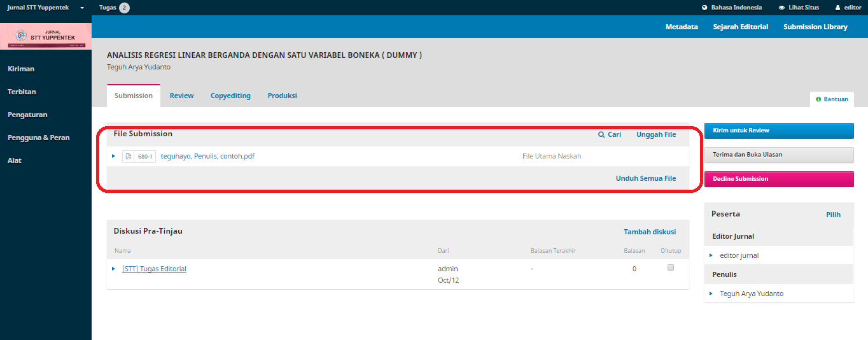Open the editor user profile icon

pos(837,8)
